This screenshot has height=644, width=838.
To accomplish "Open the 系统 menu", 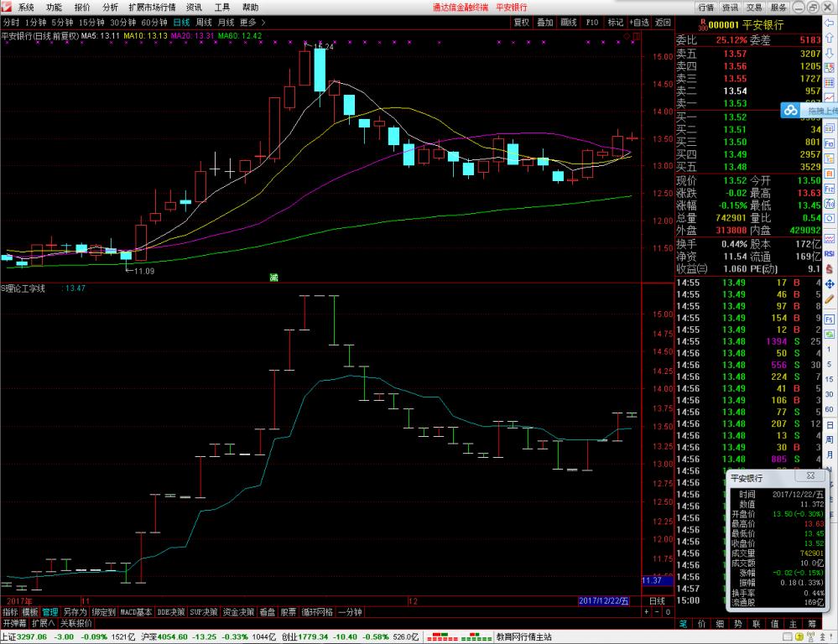I will [x=26, y=7].
